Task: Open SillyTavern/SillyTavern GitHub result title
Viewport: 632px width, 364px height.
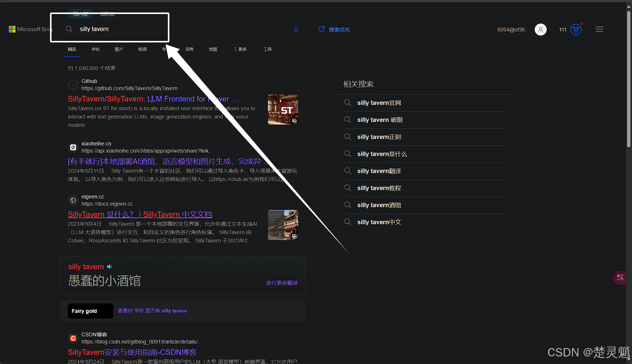Action: click(153, 99)
